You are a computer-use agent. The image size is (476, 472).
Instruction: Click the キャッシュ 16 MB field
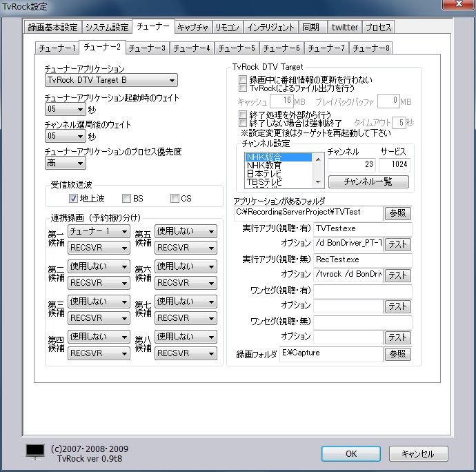tap(281, 101)
